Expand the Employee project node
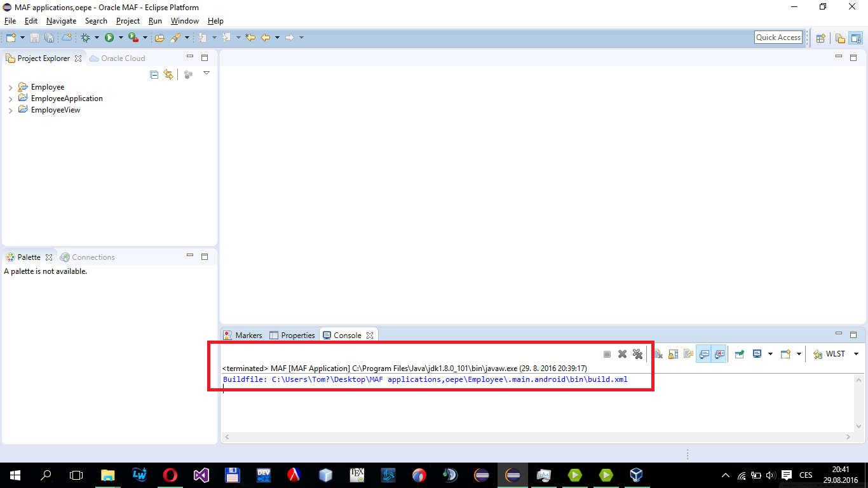868x488 pixels. pos(11,88)
